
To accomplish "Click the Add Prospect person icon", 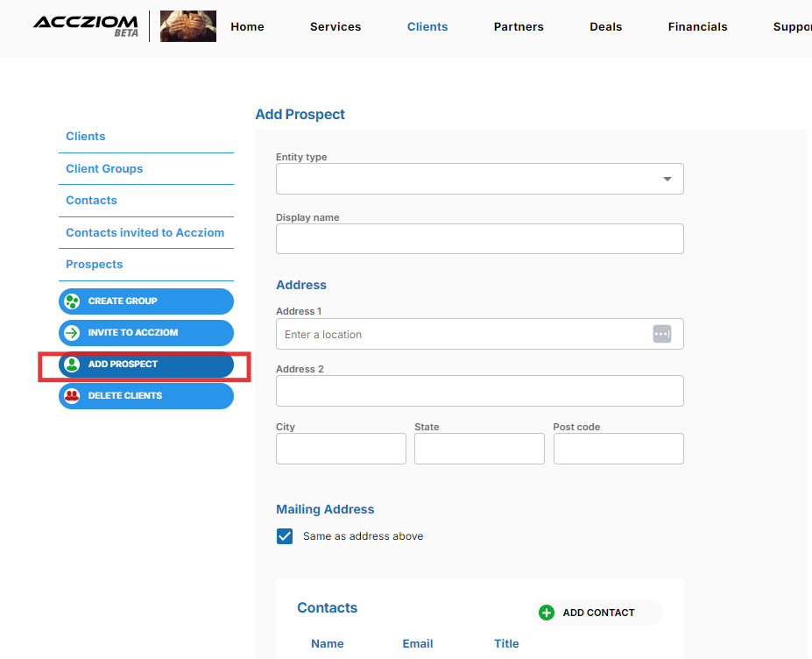I will coord(72,365).
